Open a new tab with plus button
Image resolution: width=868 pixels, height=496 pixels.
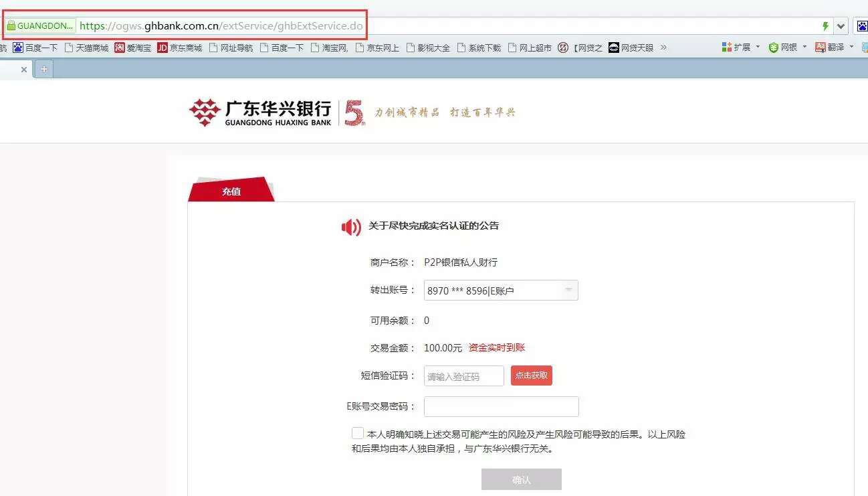[44, 69]
